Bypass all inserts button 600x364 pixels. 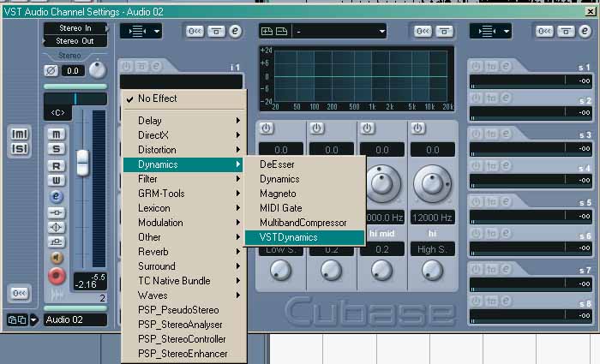216,32
